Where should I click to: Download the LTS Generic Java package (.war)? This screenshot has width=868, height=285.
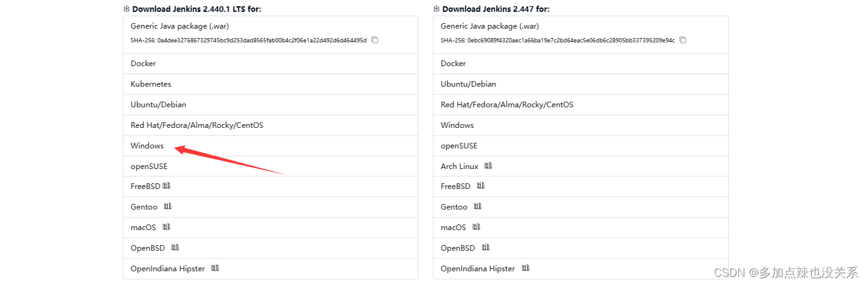(x=180, y=26)
